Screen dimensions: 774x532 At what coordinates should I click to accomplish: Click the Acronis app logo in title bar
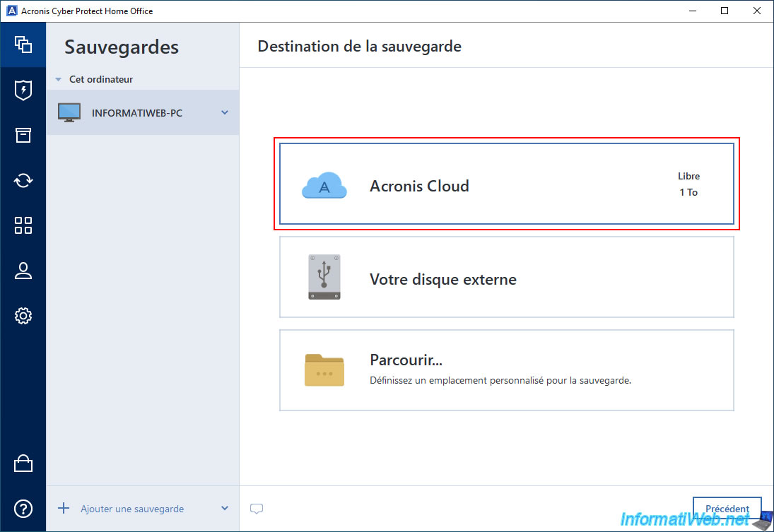(11, 11)
